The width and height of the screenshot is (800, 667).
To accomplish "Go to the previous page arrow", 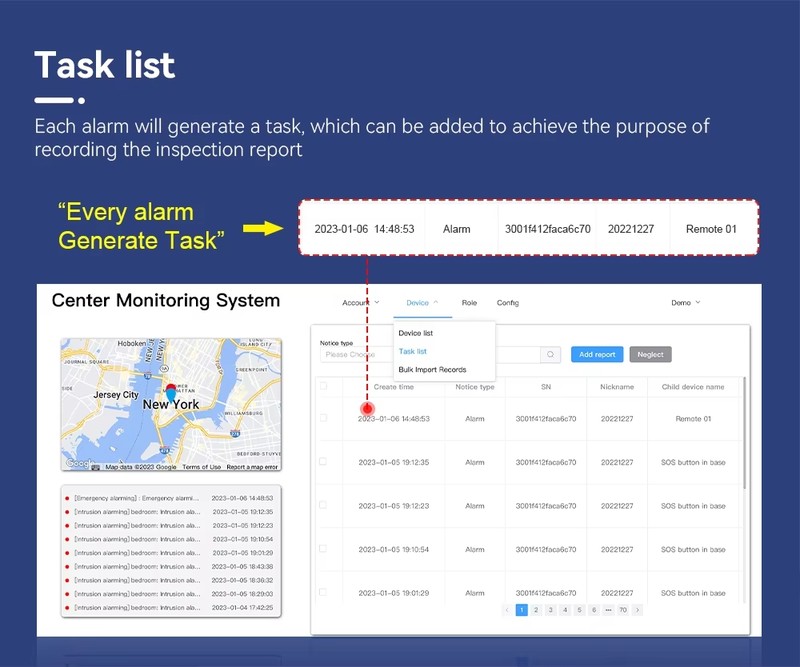I will coord(507,609).
